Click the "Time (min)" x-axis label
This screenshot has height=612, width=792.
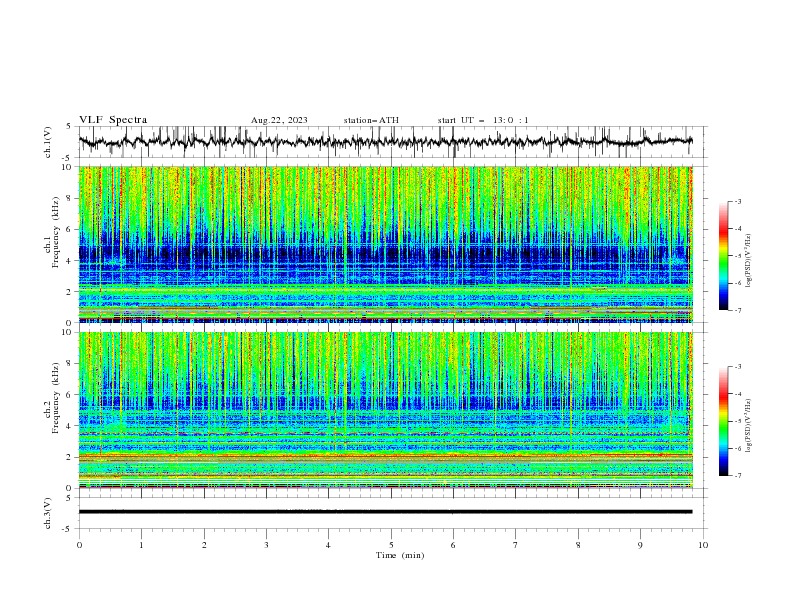(x=400, y=555)
